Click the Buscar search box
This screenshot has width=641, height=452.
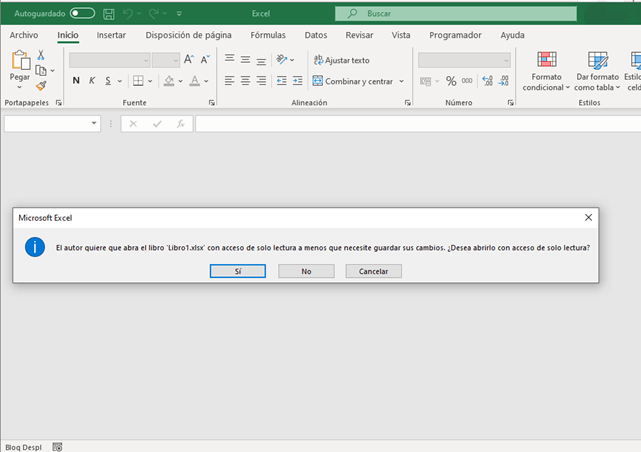pyautogui.click(x=456, y=13)
